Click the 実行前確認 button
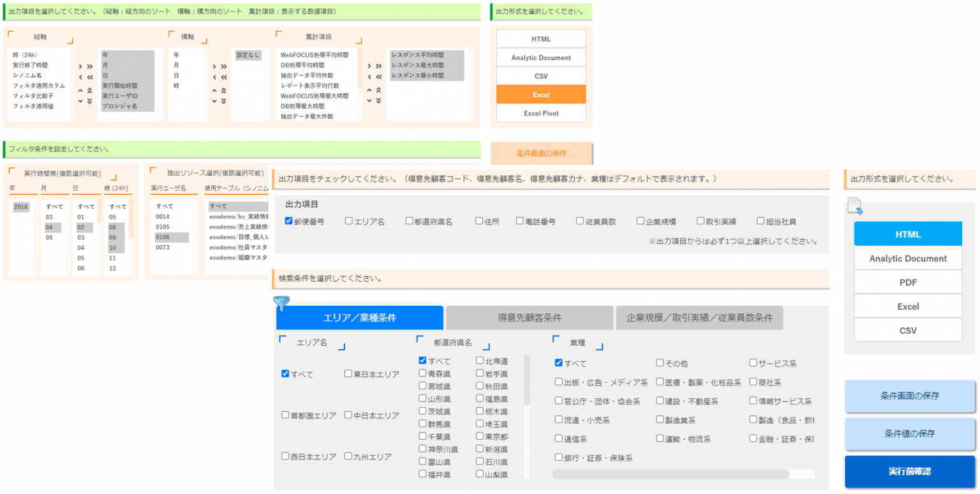The width and height of the screenshot is (980, 494). coord(910,472)
